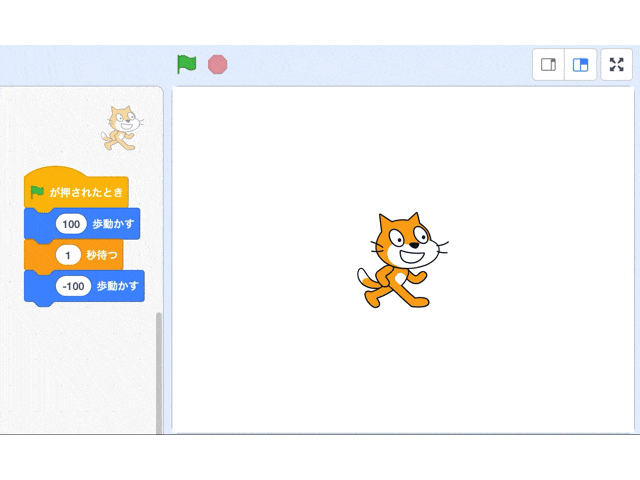Switch to small stage layout
Screen dimensions: 640x480
coord(548,64)
